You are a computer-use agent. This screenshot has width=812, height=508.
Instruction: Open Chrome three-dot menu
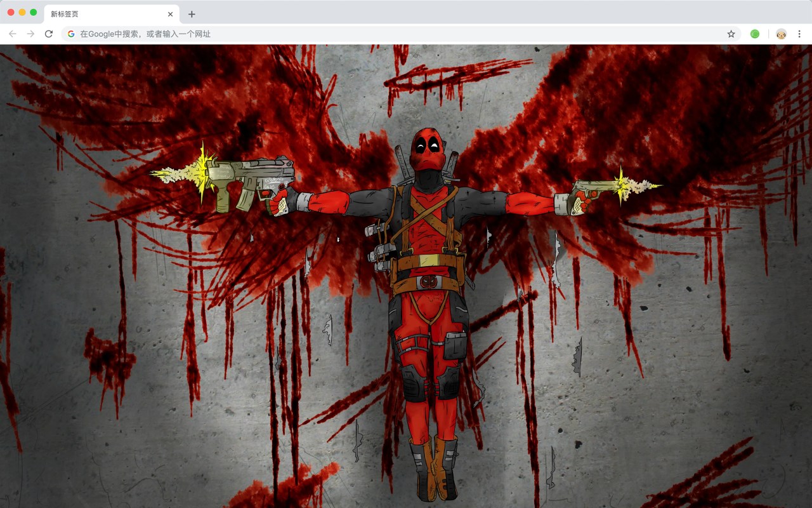tap(799, 34)
